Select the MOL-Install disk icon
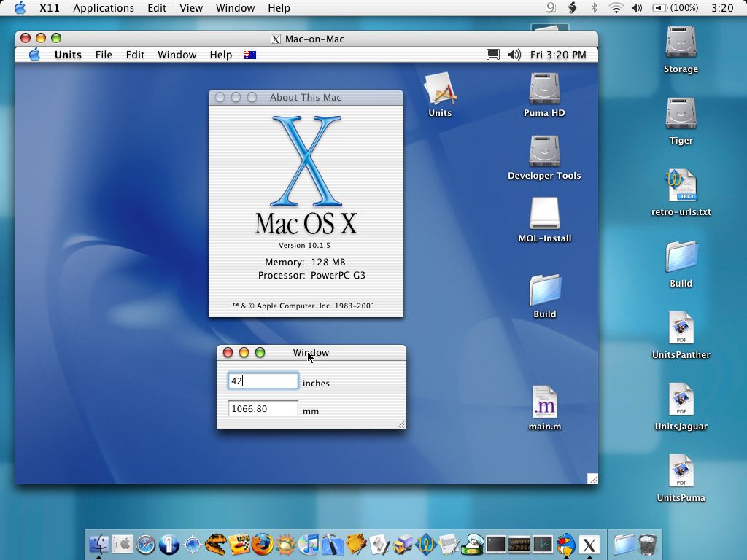Image resolution: width=747 pixels, height=560 pixels. [544, 214]
